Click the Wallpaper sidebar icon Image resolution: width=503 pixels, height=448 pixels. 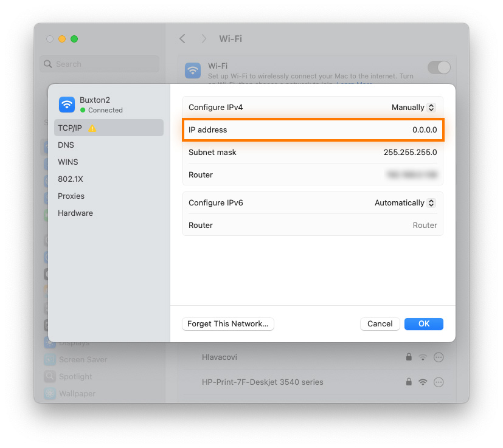pos(50,393)
